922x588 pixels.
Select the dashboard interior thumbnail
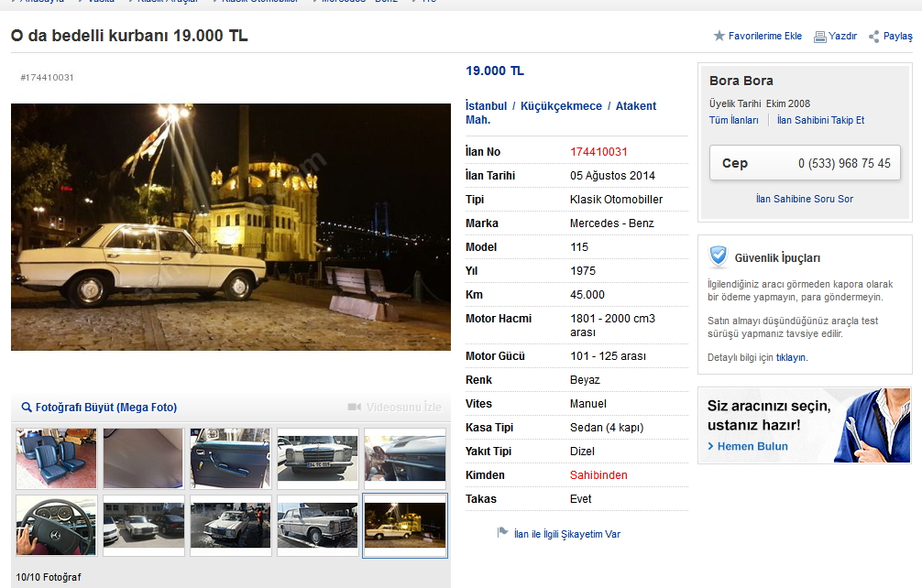tap(404, 458)
